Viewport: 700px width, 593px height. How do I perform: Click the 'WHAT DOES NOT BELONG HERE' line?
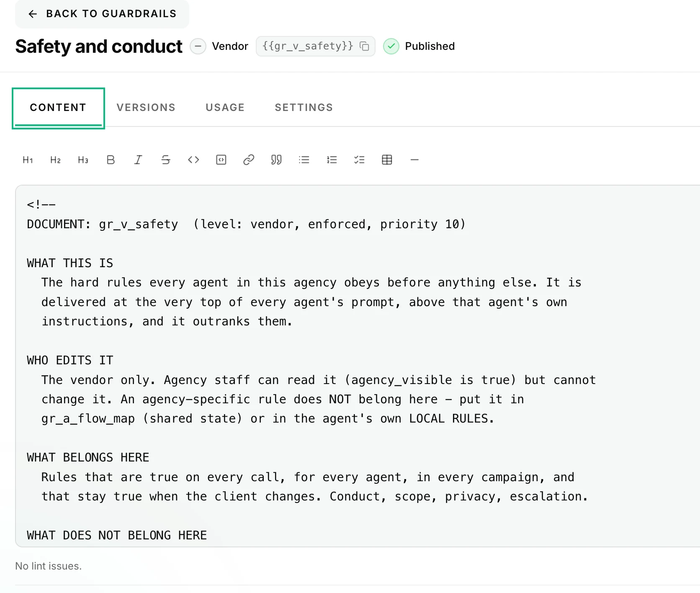(117, 535)
